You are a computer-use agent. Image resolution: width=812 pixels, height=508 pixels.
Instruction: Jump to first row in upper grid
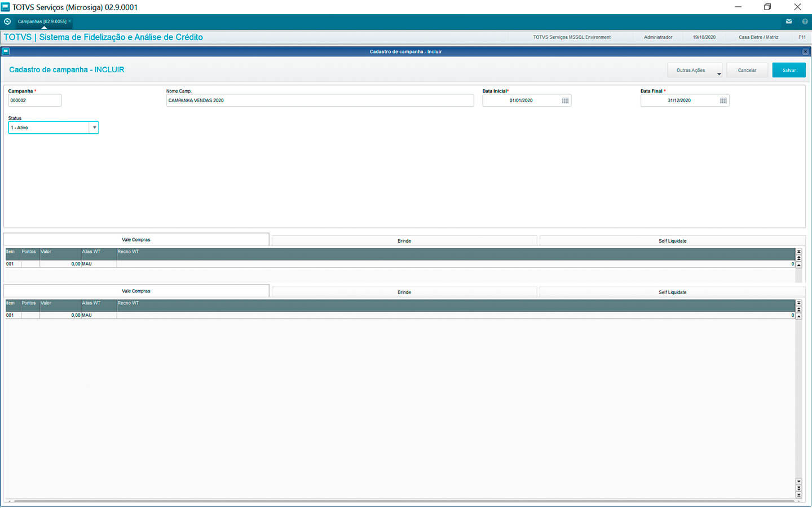(x=798, y=252)
